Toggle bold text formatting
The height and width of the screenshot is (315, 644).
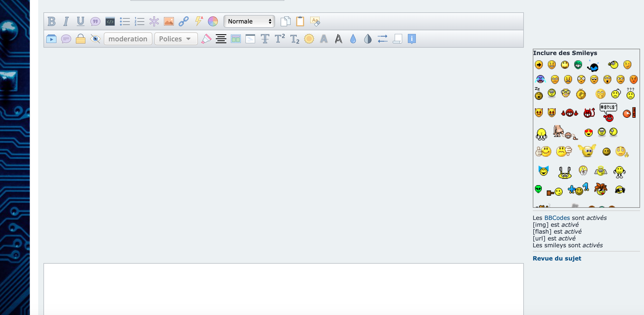52,21
